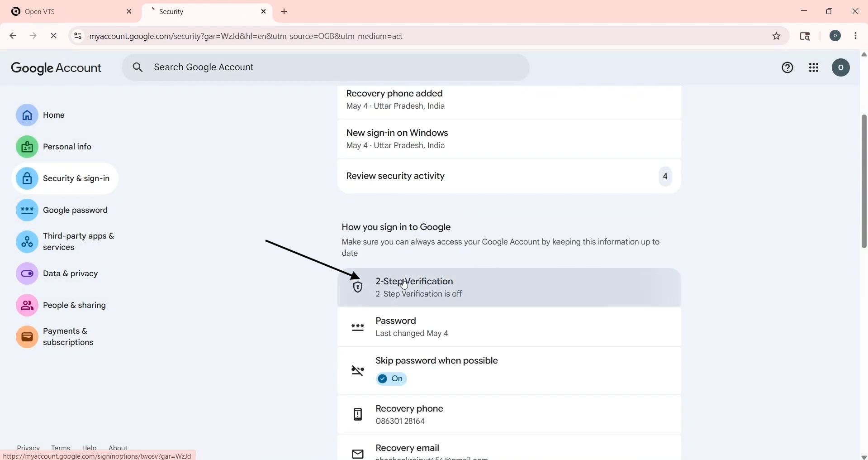Screen dimensions: 868x460
Task: Open the People & sharing icon
Action: click(x=27, y=305)
